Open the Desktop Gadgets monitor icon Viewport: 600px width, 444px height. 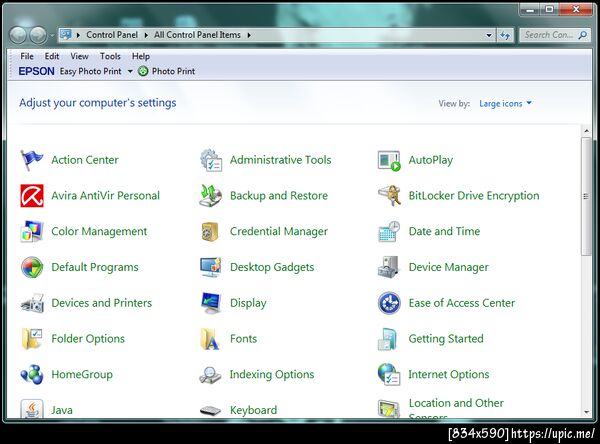pos(210,267)
